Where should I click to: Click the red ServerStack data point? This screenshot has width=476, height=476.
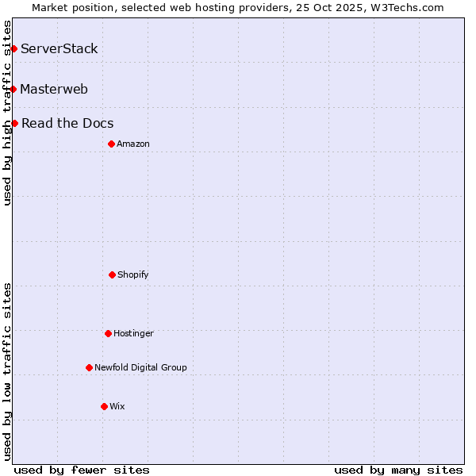click(x=13, y=49)
